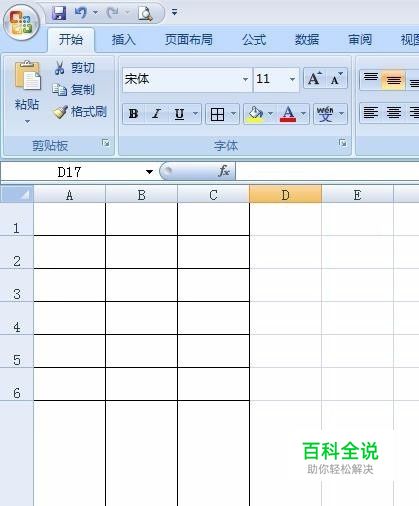Image resolution: width=419 pixels, height=506 pixels.
Task: Save the workbook with the floppy icon
Action: tap(59, 13)
